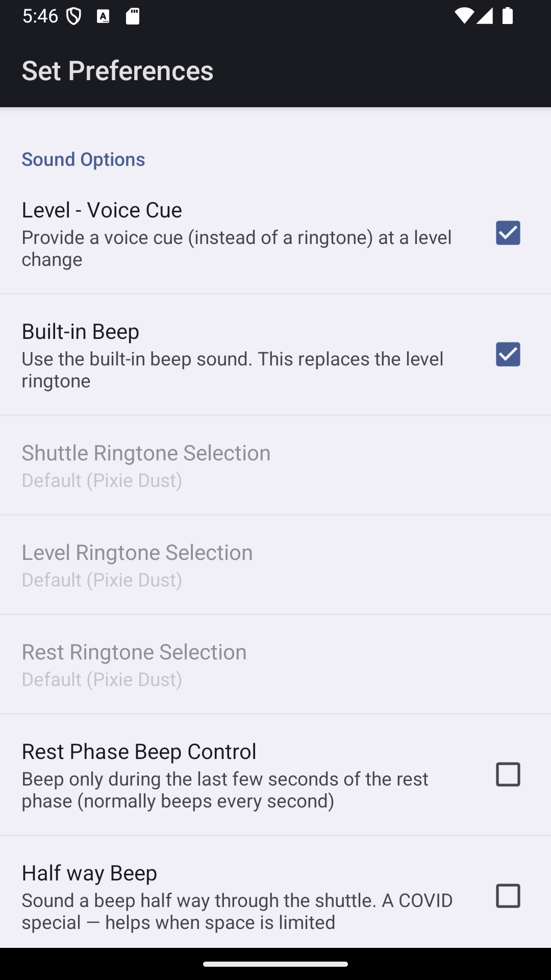Tap the battery level icon
The image size is (551, 980).
tap(508, 17)
